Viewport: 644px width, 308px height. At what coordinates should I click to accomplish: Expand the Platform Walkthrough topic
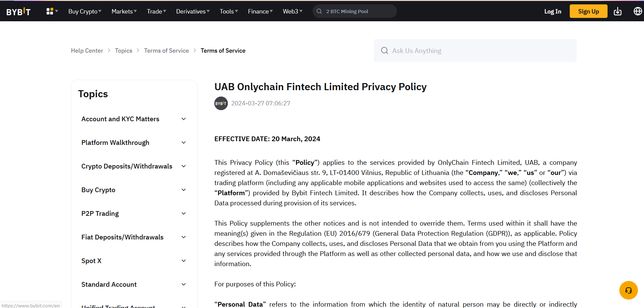pos(184,143)
